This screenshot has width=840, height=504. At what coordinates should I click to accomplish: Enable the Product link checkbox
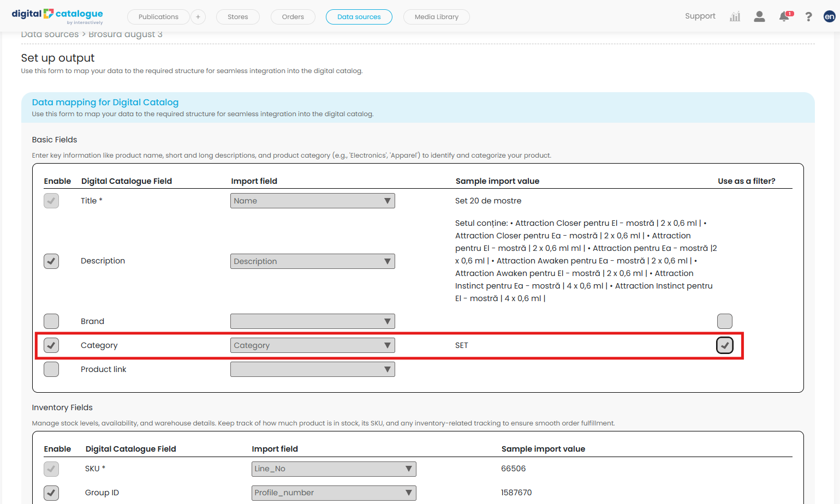51,369
